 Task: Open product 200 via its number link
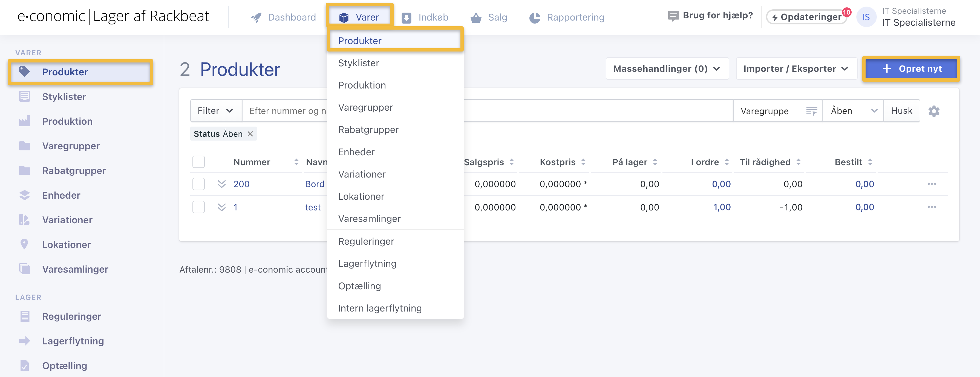click(241, 184)
